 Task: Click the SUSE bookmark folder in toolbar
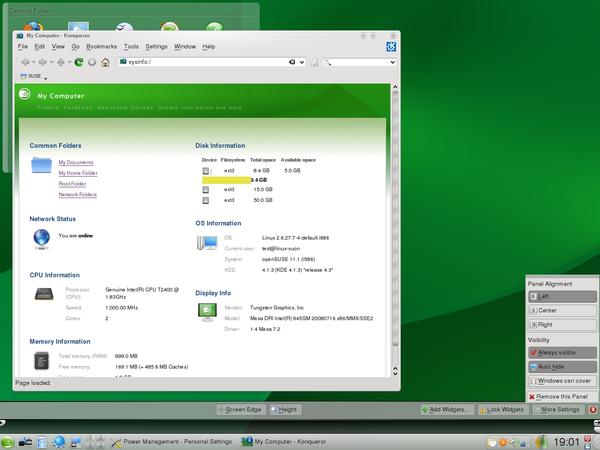[31, 76]
